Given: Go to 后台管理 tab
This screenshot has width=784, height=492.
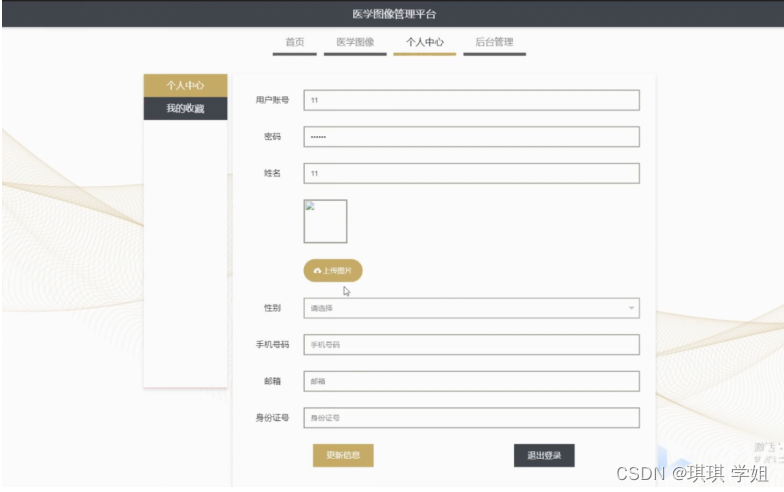Looking at the screenshot, I should 494,43.
